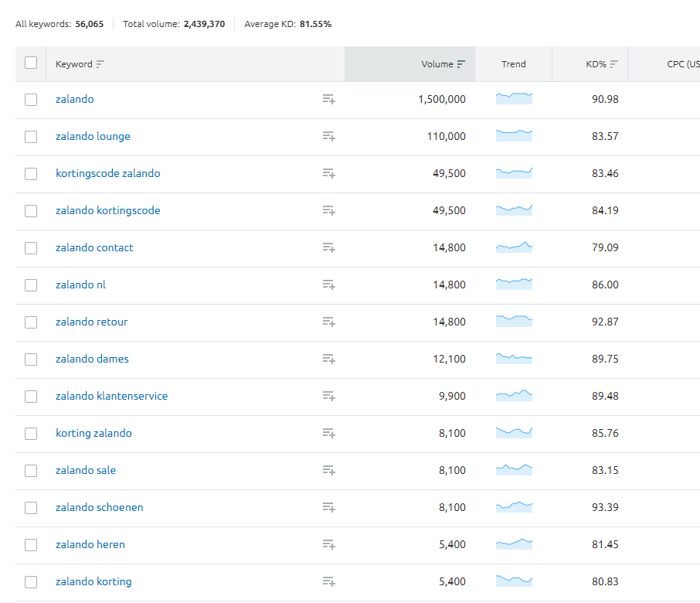Viewport: 700px width, 603px height.
Task: Open the 'zalando kortingscode' keyword link
Action: 108,210
